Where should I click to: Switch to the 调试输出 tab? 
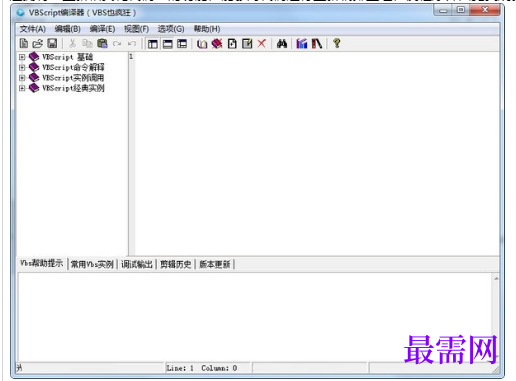pyautogui.click(x=137, y=264)
